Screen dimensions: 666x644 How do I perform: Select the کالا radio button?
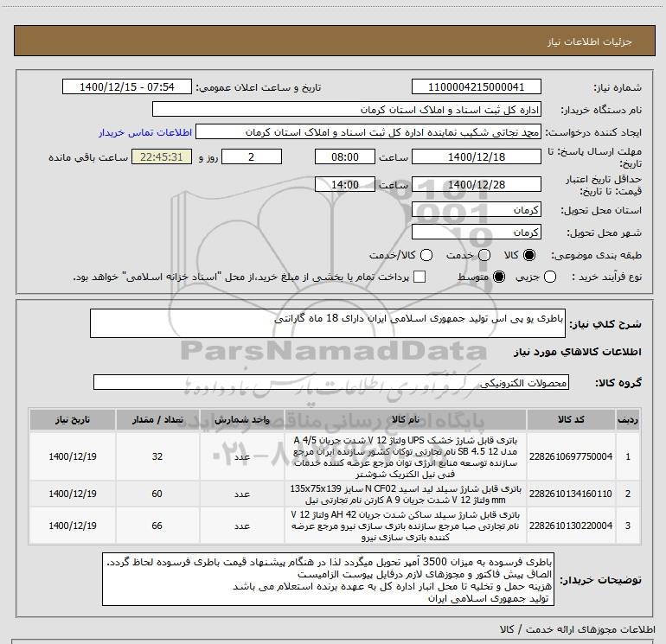tap(529, 255)
